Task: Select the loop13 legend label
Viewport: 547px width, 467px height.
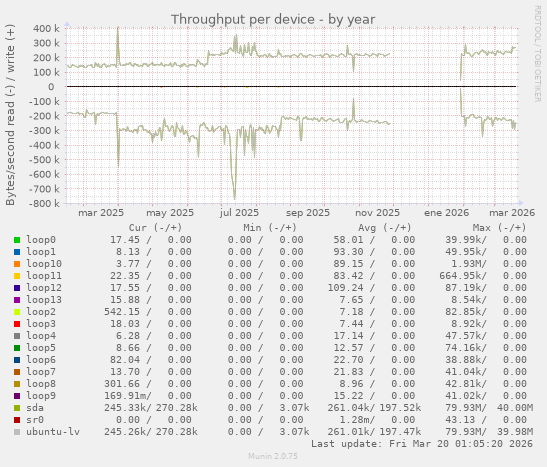Action: [44, 300]
